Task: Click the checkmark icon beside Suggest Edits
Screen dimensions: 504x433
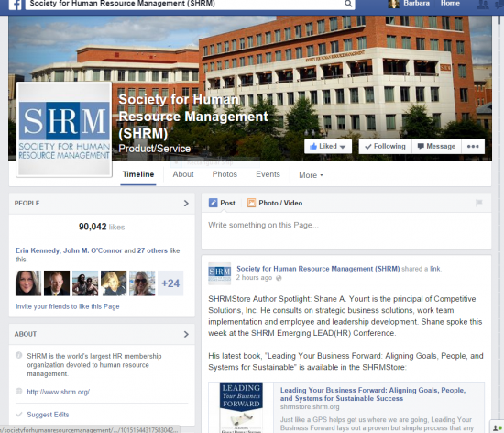Action: point(19,415)
